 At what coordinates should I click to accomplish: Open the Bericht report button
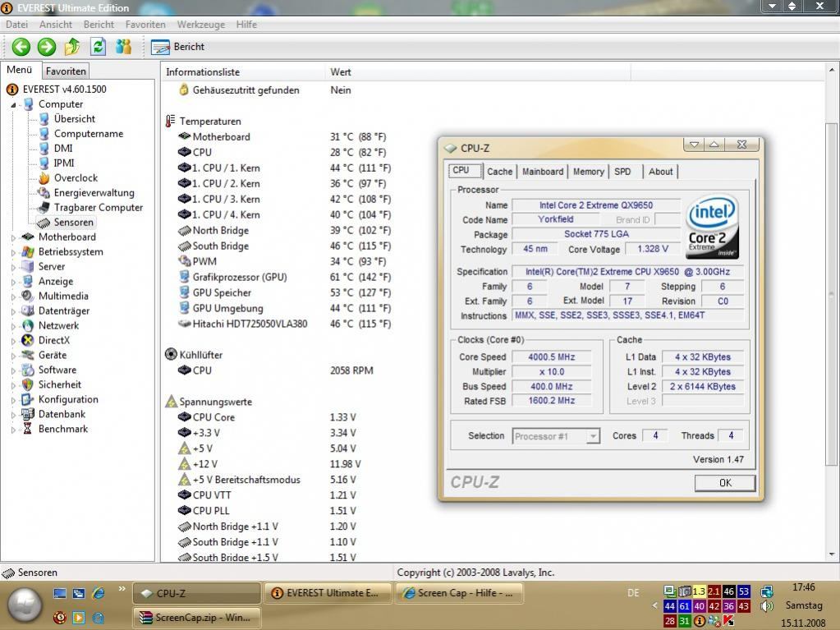pos(178,47)
